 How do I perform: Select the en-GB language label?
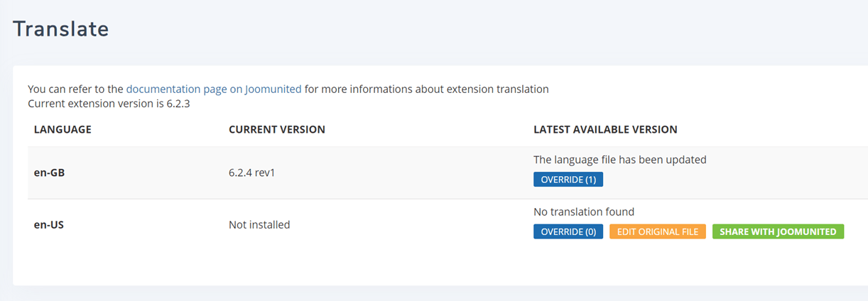tap(50, 173)
